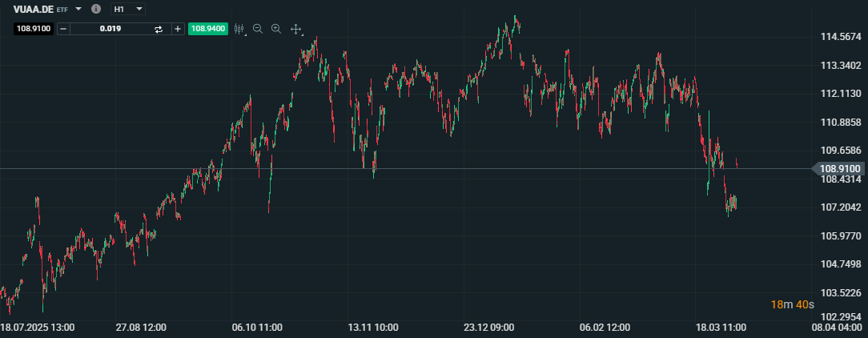Click the 108.9100 sell price button

[34, 29]
